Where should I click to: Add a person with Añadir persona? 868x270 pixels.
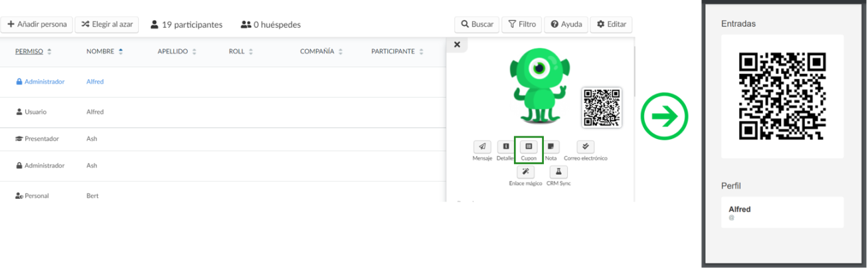[x=37, y=25]
